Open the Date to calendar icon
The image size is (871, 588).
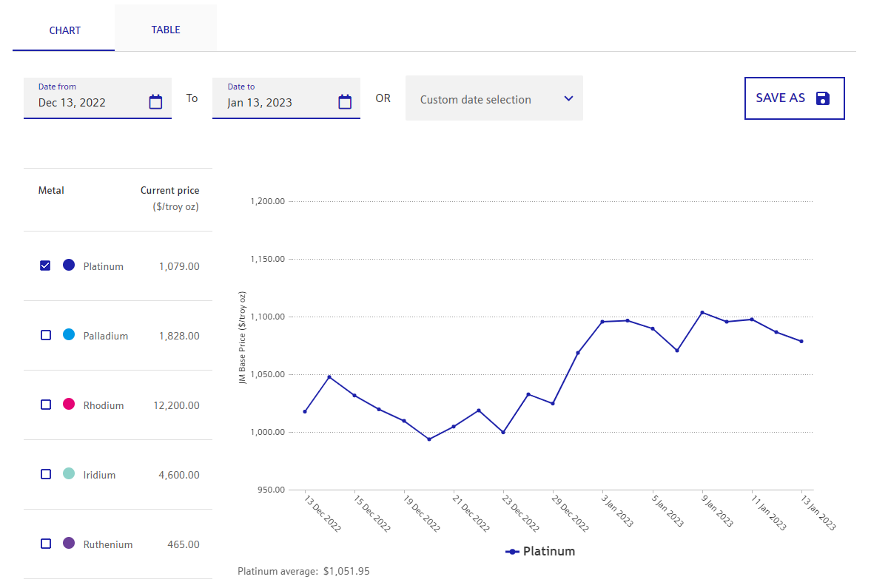click(345, 102)
